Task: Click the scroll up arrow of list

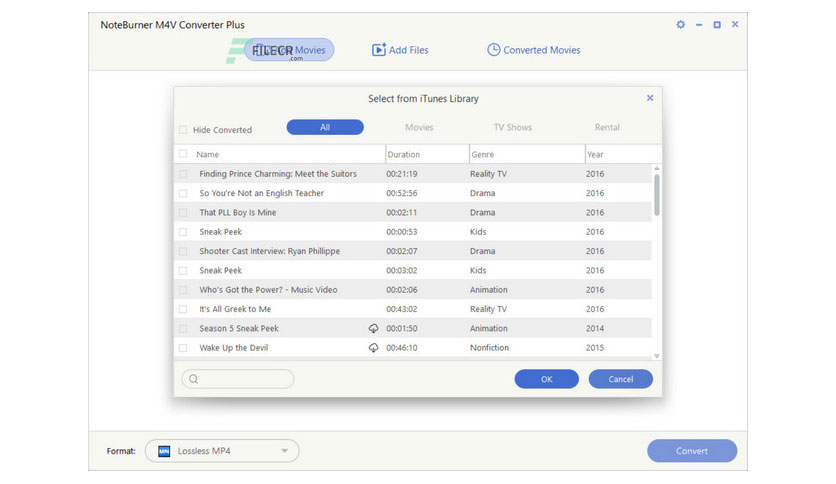Action: click(x=657, y=168)
